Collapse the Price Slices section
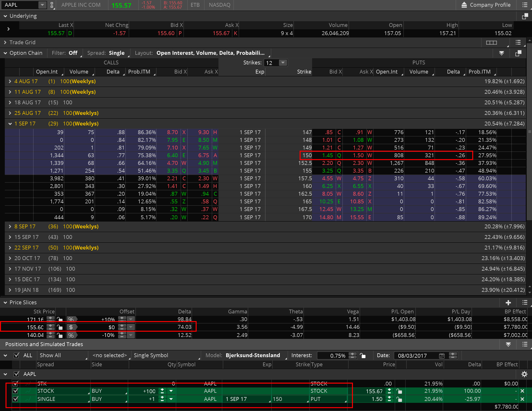 pos(5,303)
